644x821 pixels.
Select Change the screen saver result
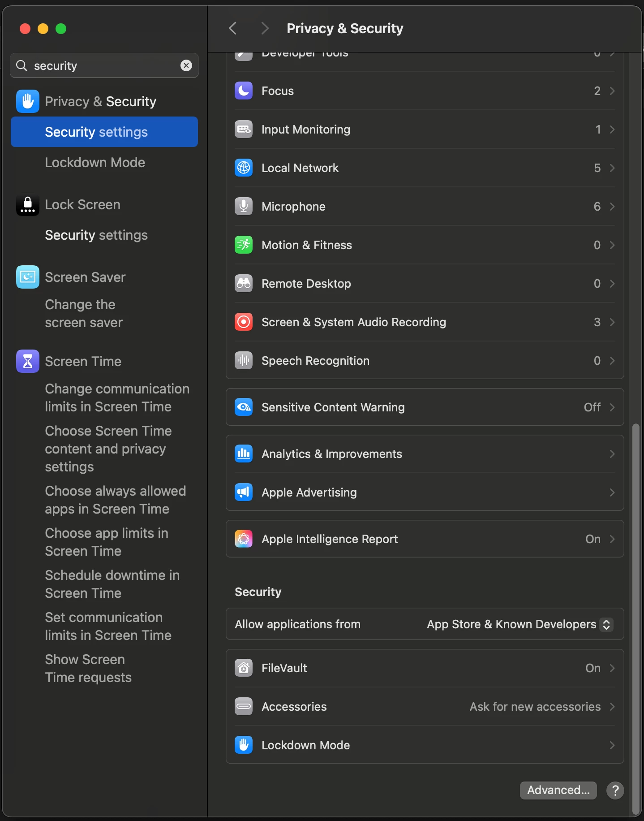(x=84, y=313)
